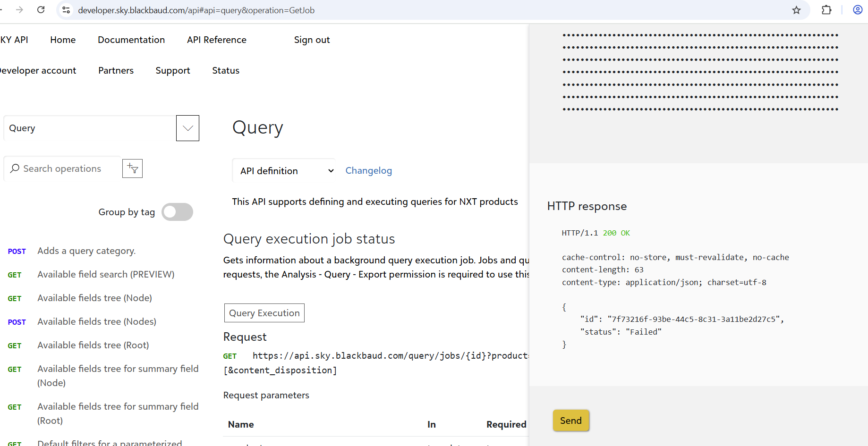This screenshot has height=446, width=868.
Task: Click the filter operations by tag icon
Action: (132, 168)
